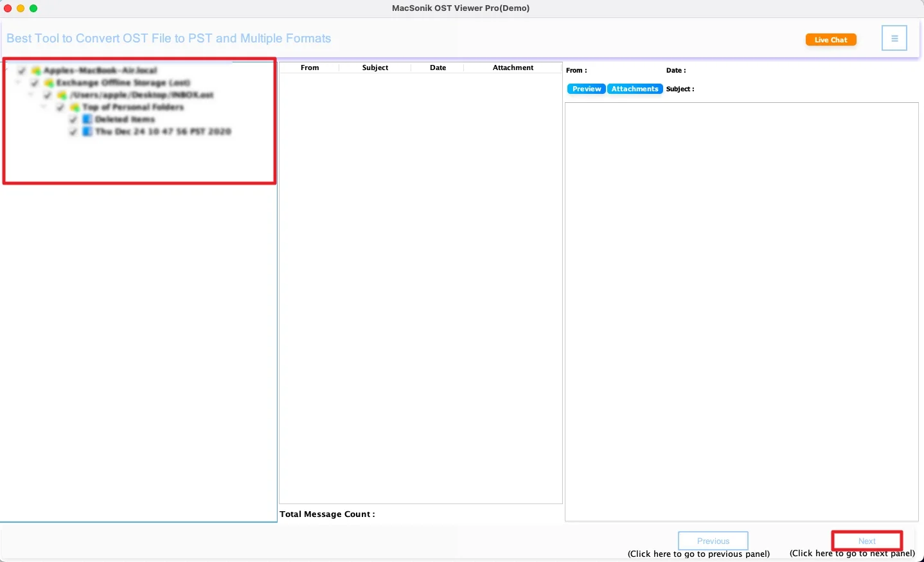The height and width of the screenshot is (562, 924).
Task: Select the Thu Dec 24 10 47 56 PST 2020 folder
Action: (163, 132)
